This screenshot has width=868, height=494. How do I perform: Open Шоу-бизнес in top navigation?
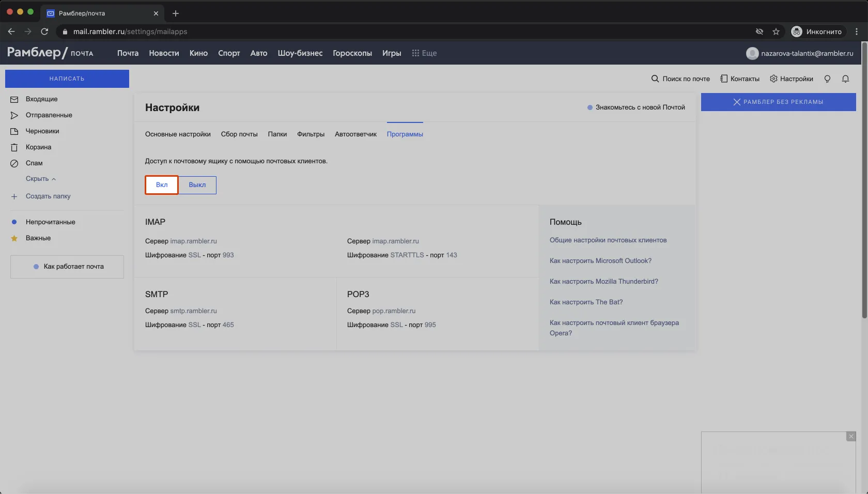(300, 53)
